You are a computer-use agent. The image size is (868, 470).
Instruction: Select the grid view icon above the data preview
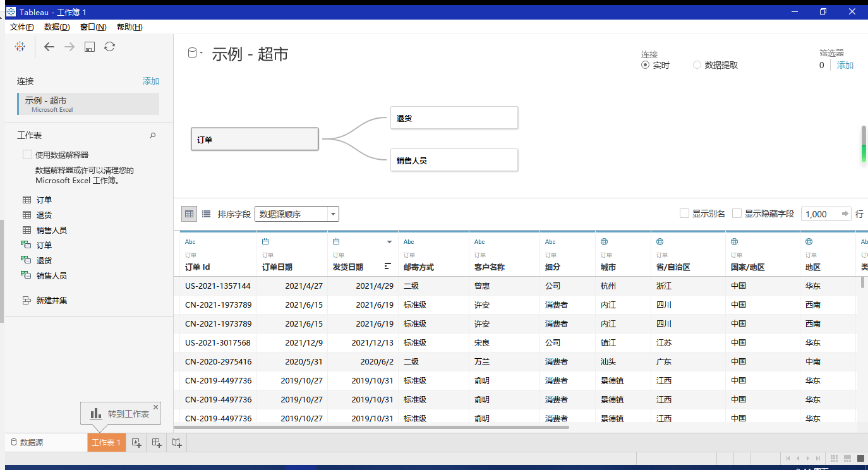[x=189, y=214]
